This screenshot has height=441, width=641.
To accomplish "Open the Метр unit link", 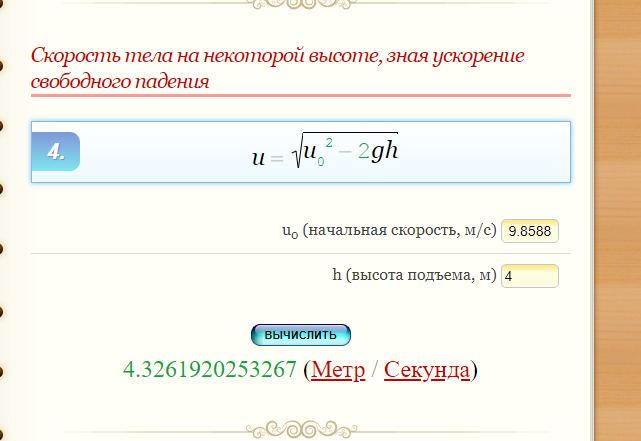I will [x=338, y=370].
